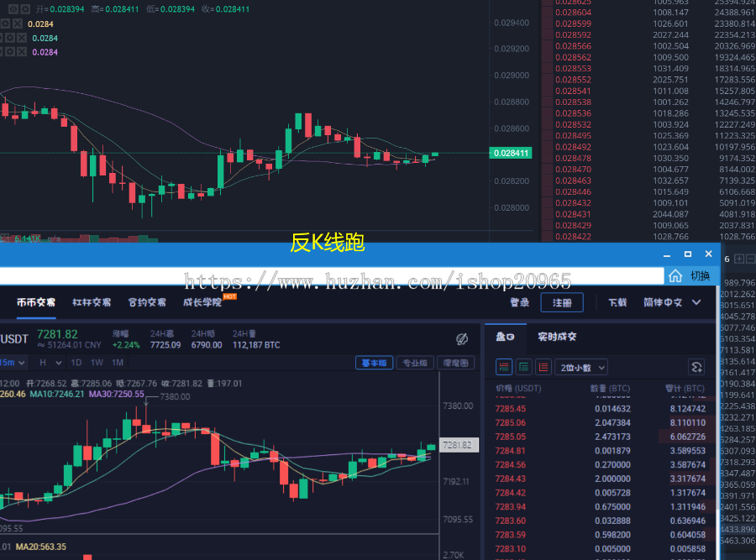Show only buy orders in the order book
Screen dimensions: 756x560
pyautogui.click(x=523, y=368)
